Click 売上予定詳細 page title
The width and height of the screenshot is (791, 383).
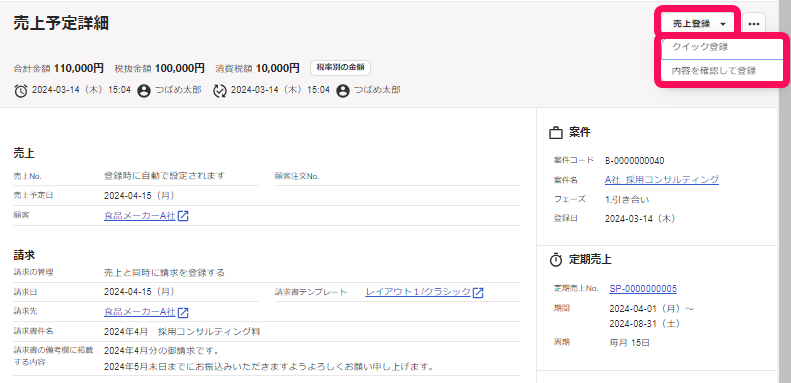(61, 23)
